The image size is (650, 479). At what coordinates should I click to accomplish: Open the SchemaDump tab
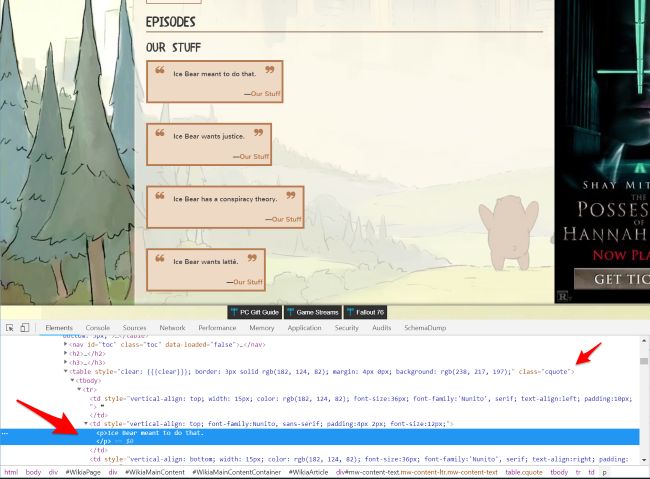click(x=425, y=328)
